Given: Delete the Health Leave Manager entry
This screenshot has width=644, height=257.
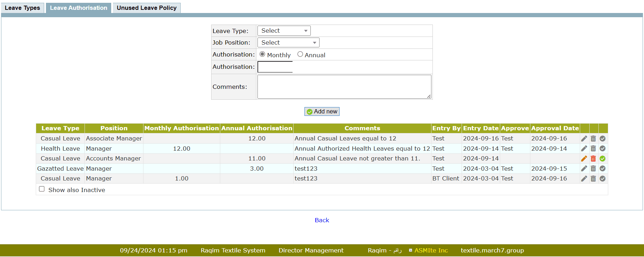Looking at the screenshot, I should click(x=593, y=149).
